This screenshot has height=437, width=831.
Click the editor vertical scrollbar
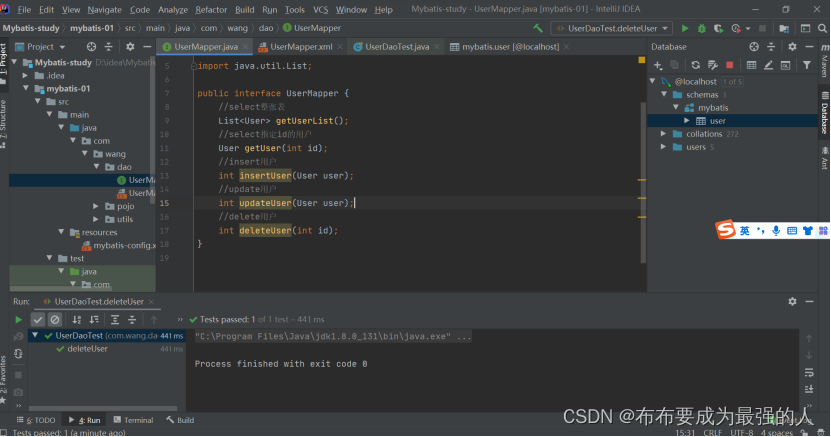tap(643, 183)
